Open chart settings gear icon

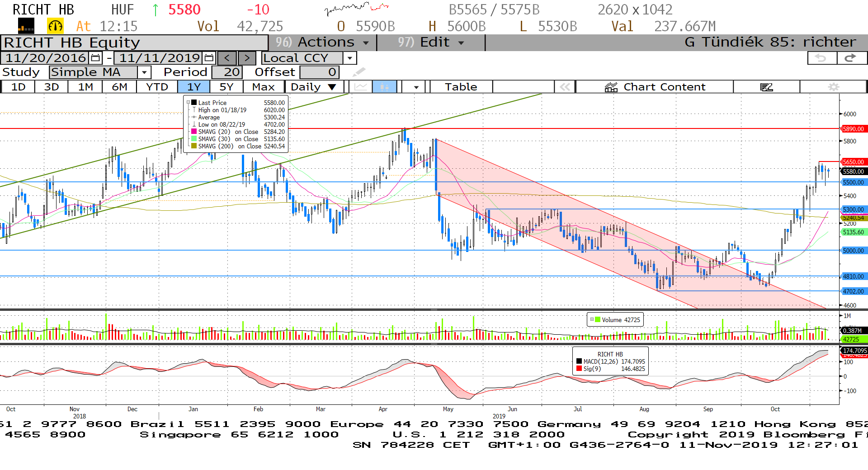[833, 87]
